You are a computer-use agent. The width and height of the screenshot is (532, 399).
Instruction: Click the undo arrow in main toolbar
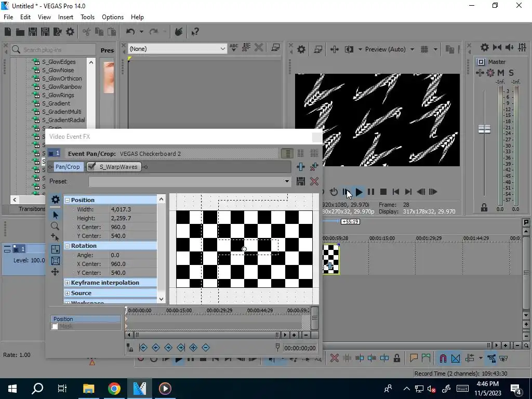tap(130, 32)
